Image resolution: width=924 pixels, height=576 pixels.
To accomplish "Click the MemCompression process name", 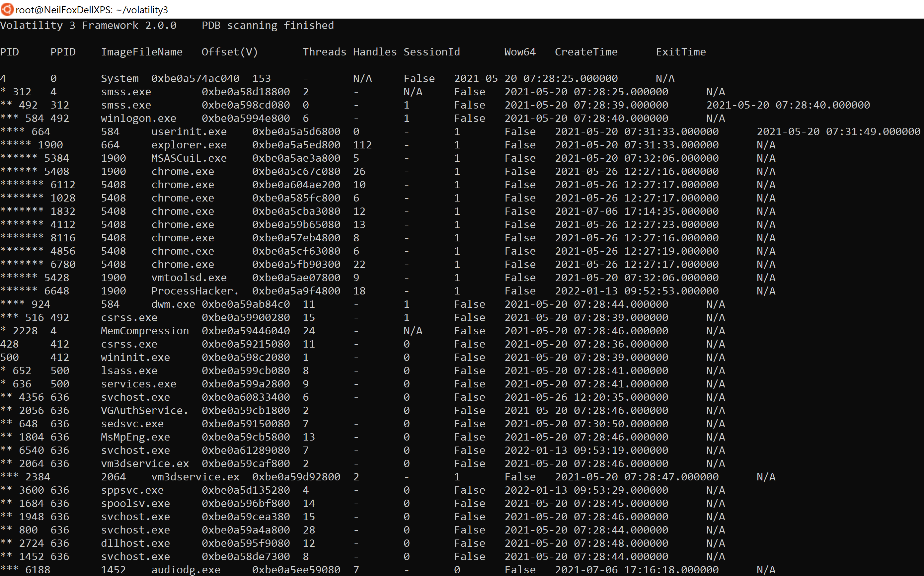I will pos(145,331).
